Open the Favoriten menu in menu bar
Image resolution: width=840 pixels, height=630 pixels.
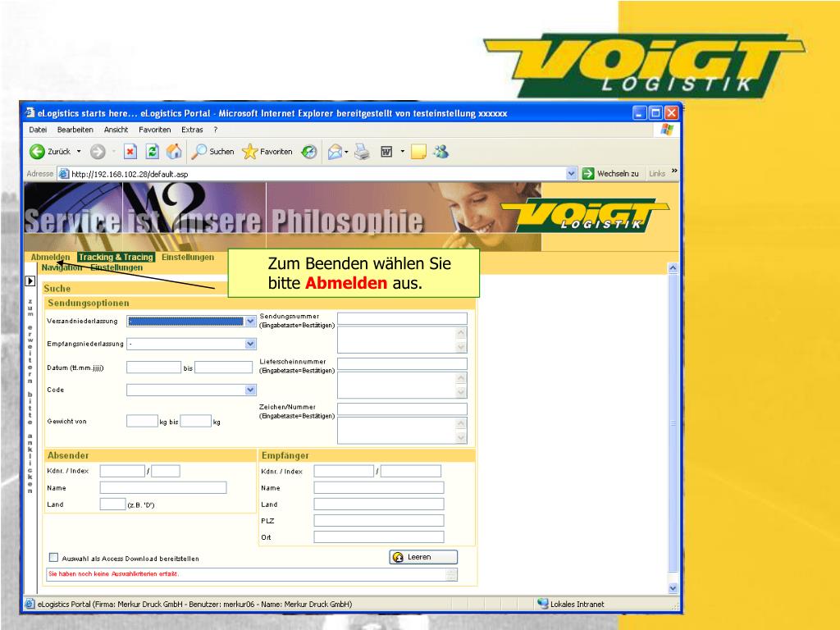click(154, 130)
